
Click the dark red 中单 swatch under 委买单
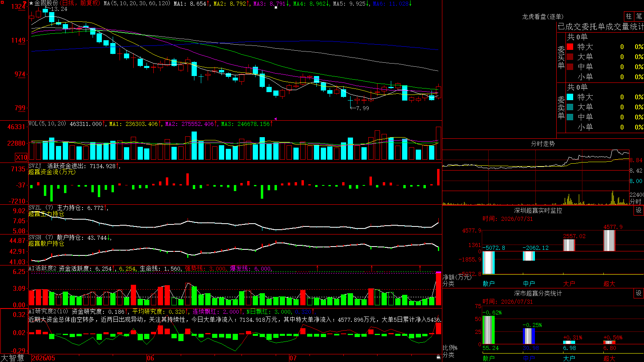click(570, 67)
